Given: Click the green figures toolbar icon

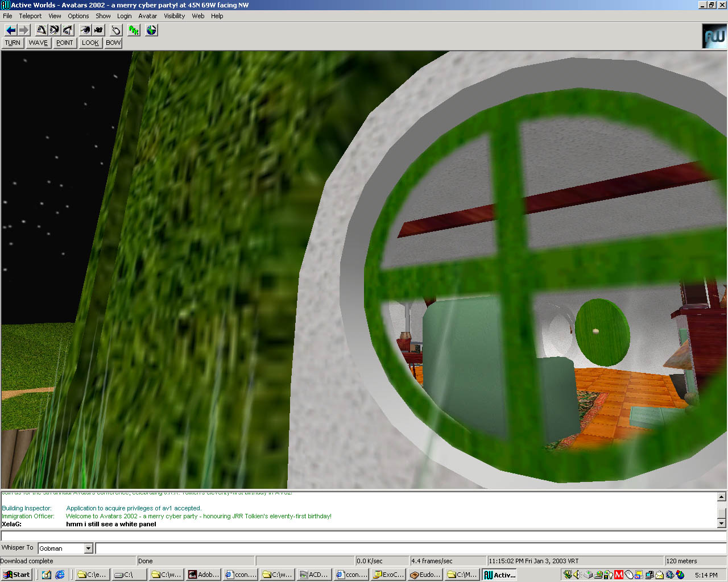Looking at the screenshot, I should coord(134,30).
